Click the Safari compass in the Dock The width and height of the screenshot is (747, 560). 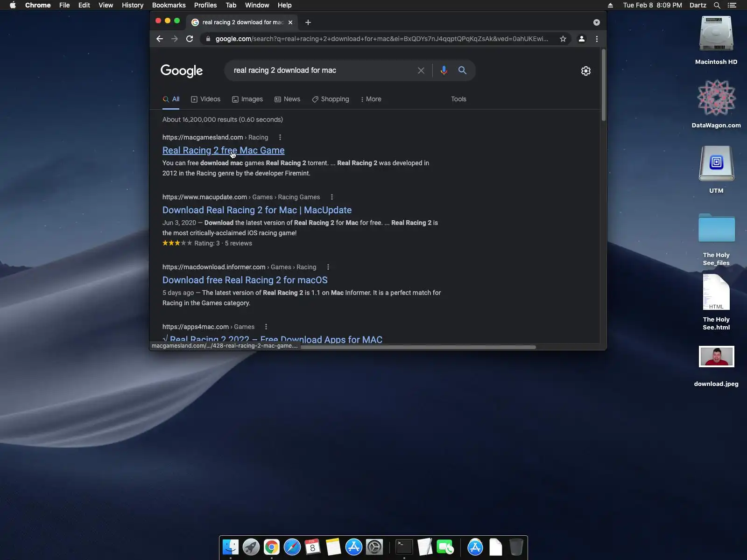[x=292, y=547]
